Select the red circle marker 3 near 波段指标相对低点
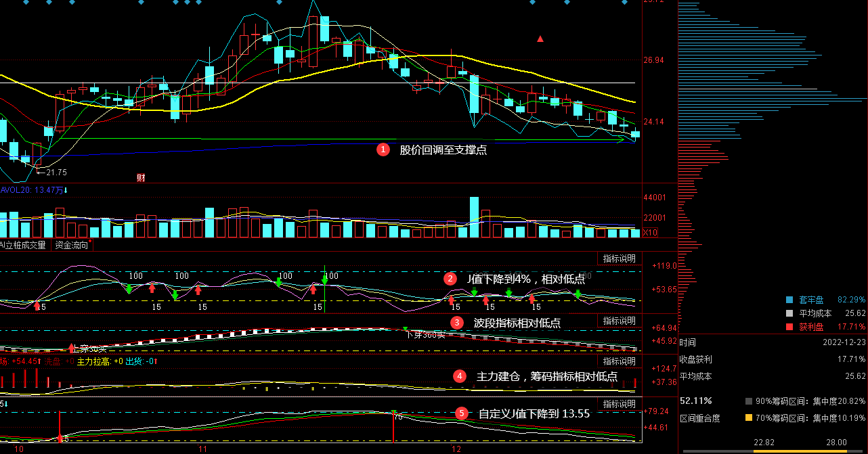This screenshot has height=454, width=868. 457,323
